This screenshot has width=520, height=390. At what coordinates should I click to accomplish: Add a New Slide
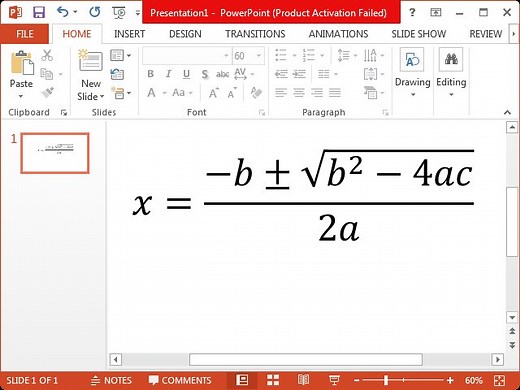tap(91, 75)
